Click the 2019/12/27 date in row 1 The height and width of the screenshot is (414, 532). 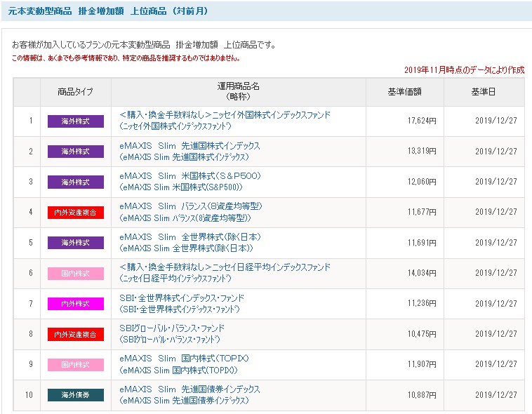coord(496,121)
